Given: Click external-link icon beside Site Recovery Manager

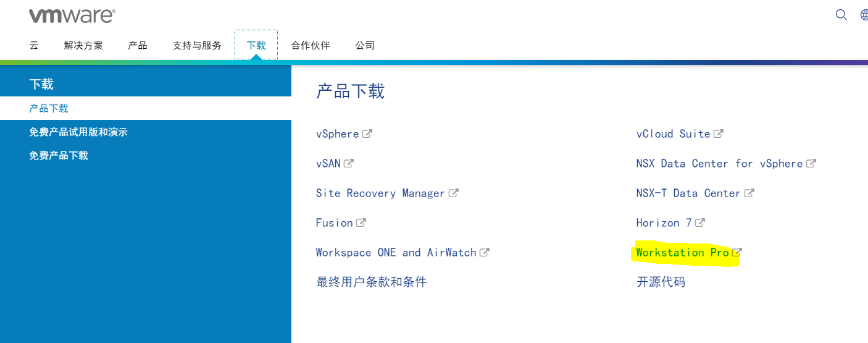Looking at the screenshot, I should (x=453, y=193).
